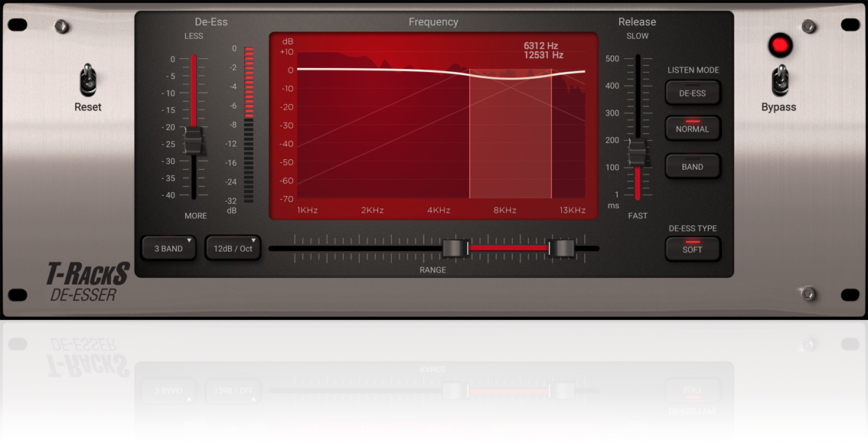868x444 pixels.
Task: Grab the left Range slider handle
Action: pyautogui.click(x=455, y=248)
